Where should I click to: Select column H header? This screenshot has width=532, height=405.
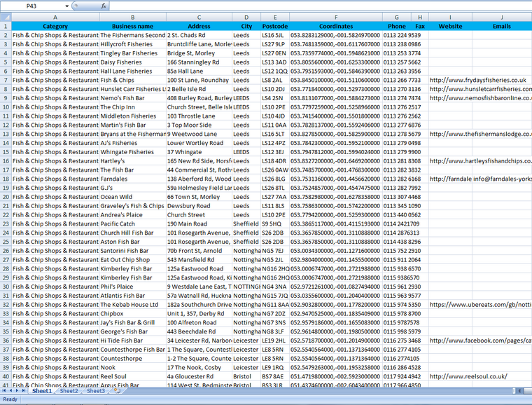420,18
